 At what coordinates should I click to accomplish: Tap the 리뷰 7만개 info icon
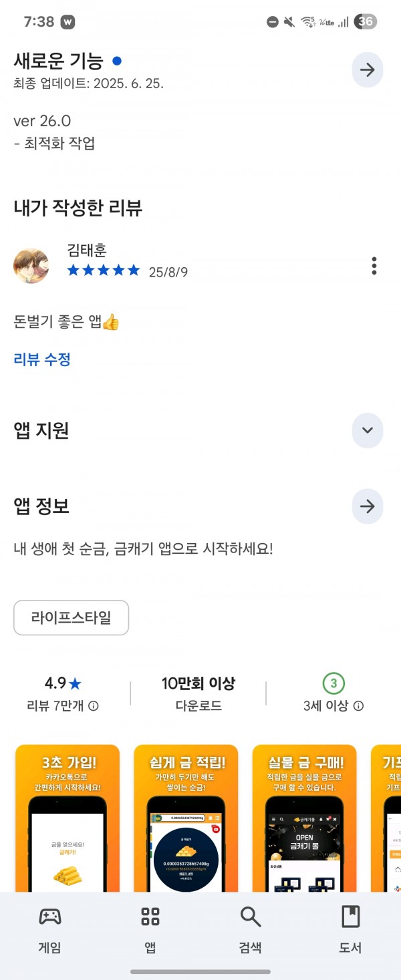pyautogui.click(x=94, y=706)
